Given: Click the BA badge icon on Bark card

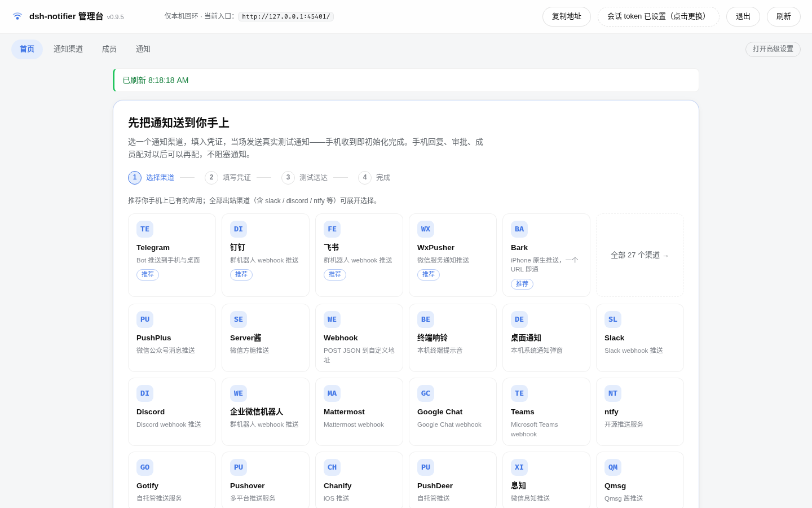Looking at the screenshot, I should click(519, 229).
